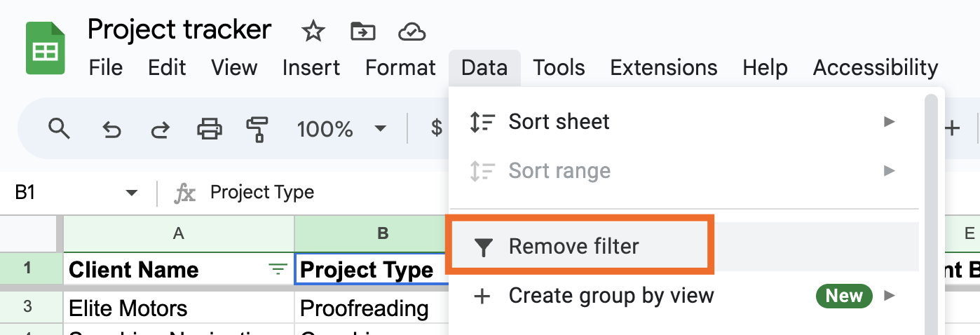Open the File menu
The height and width of the screenshot is (335, 980).
pyautogui.click(x=106, y=68)
